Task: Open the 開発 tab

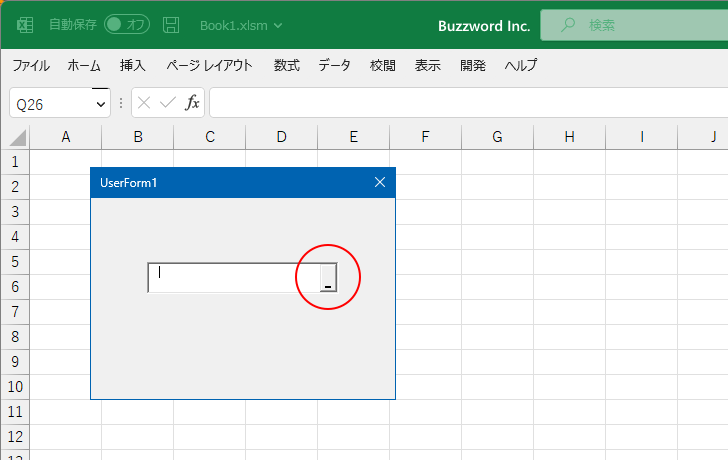Action: point(473,66)
